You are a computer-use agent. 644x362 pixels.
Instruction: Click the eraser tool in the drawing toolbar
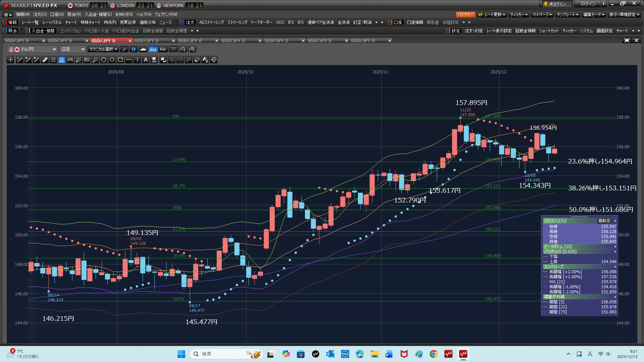(x=197, y=60)
